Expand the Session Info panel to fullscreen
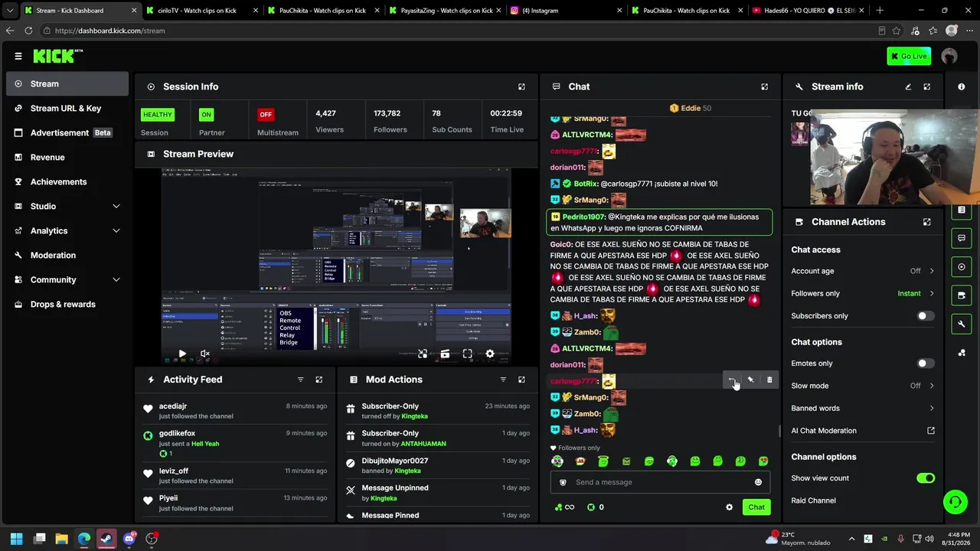The height and width of the screenshot is (551, 980). pyautogui.click(x=521, y=86)
